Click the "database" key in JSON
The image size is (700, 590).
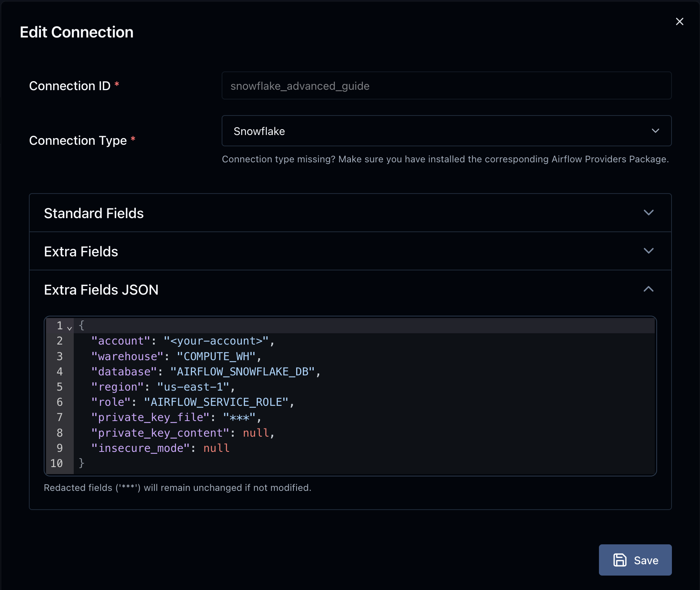point(124,371)
